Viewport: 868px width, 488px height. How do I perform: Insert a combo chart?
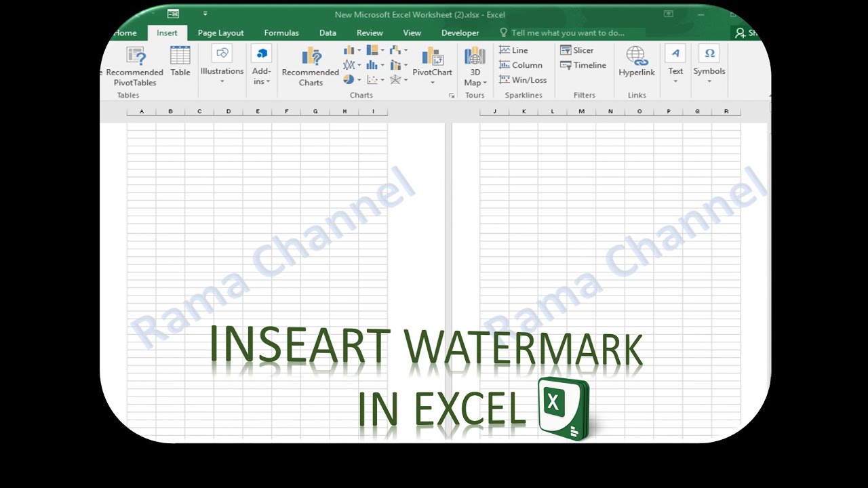pos(398,65)
